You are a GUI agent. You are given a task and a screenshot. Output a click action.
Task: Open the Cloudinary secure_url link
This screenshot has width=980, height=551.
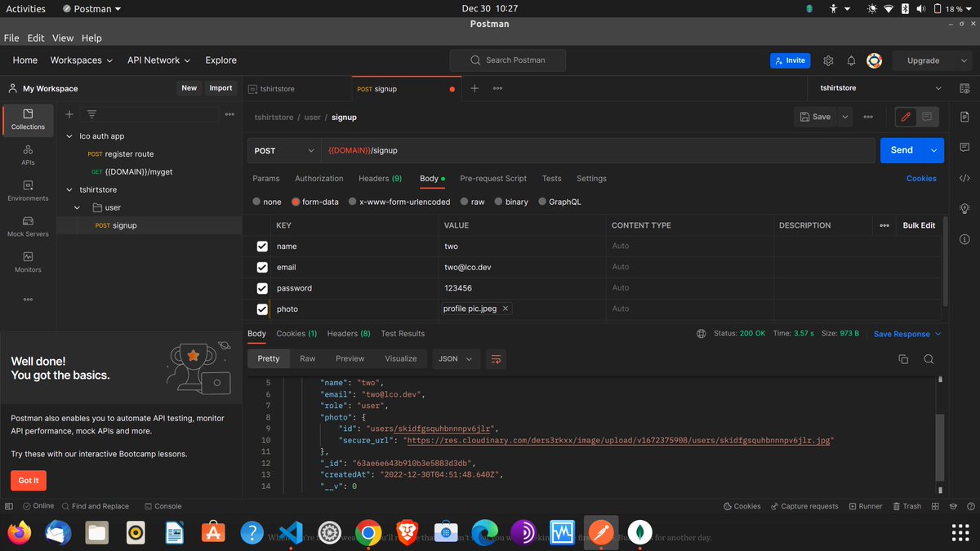[x=618, y=440]
